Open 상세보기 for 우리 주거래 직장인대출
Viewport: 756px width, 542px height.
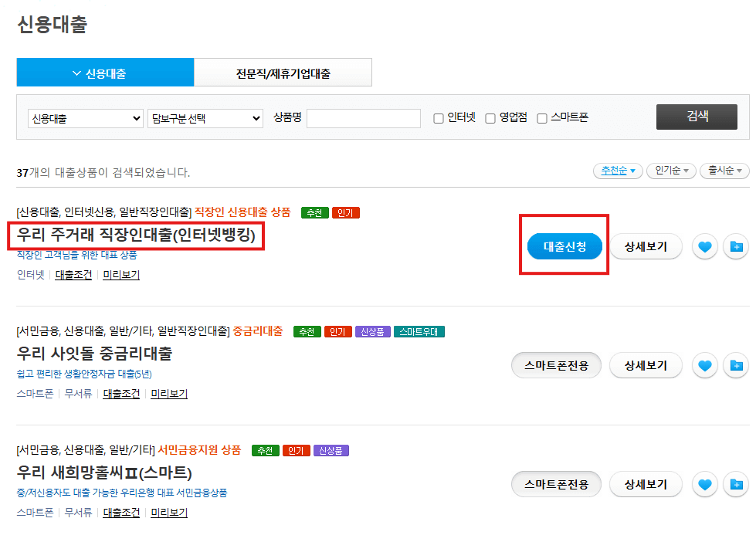tap(646, 246)
